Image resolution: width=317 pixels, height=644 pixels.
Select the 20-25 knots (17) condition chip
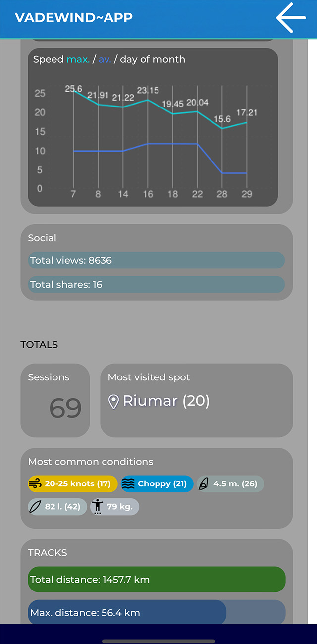[73, 484]
